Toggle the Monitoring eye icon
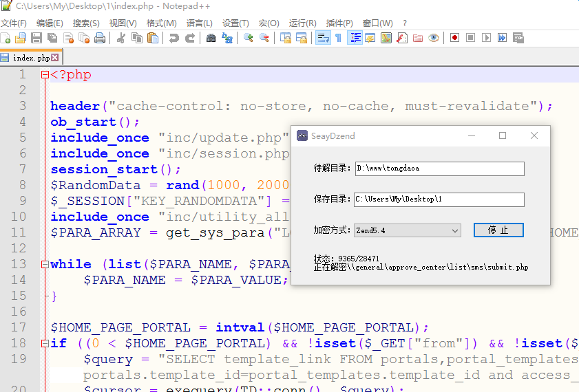 [434, 38]
